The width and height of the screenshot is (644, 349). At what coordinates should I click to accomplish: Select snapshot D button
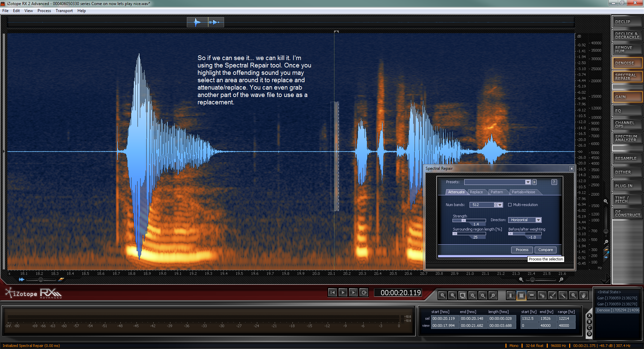click(x=589, y=334)
